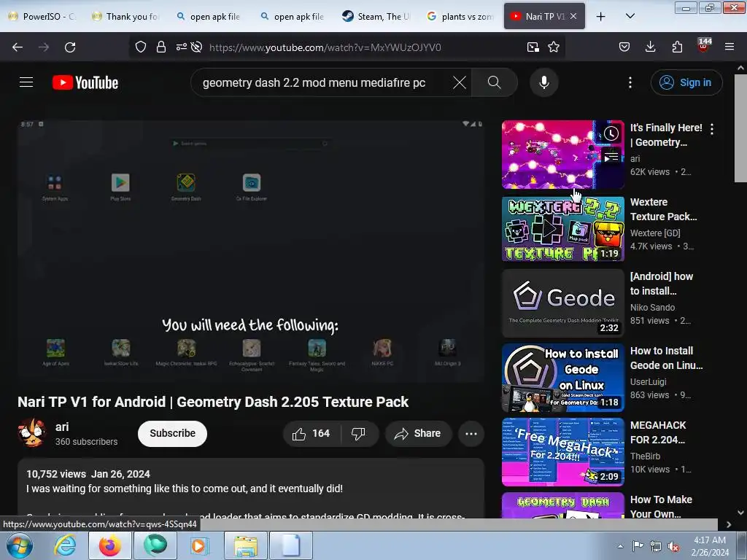Open Windows Explorer folder on taskbar
Image resolution: width=747 pixels, height=560 pixels.
[x=245, y=545]
